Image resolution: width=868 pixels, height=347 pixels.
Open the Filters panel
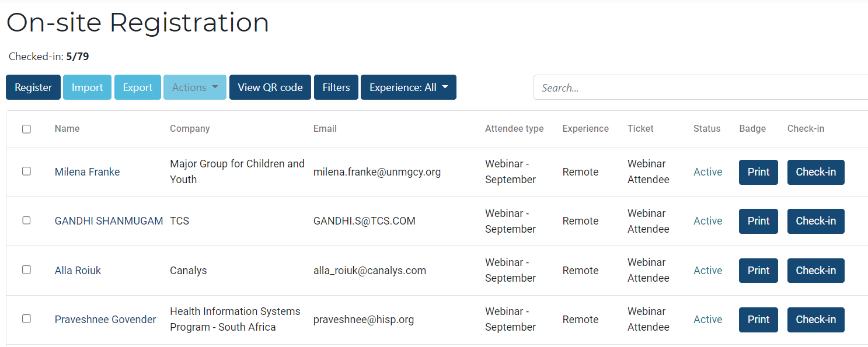point(336,87)
